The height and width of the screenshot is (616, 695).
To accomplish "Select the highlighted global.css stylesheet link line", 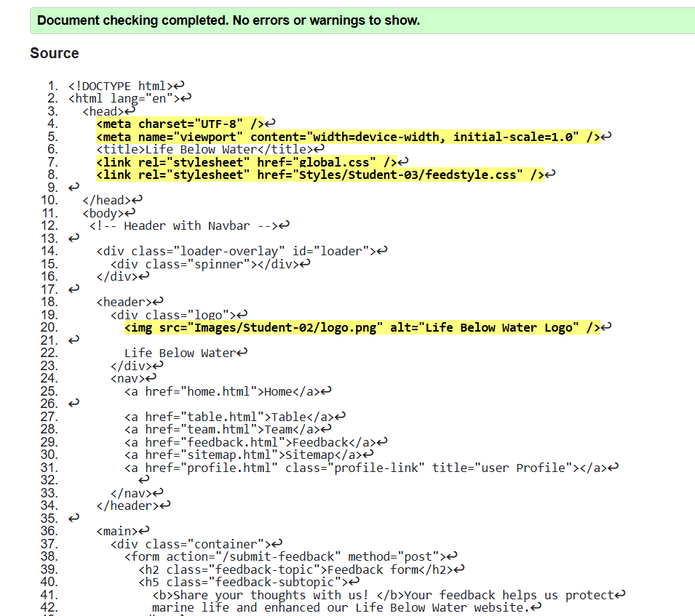I will (x=246, y=162).
